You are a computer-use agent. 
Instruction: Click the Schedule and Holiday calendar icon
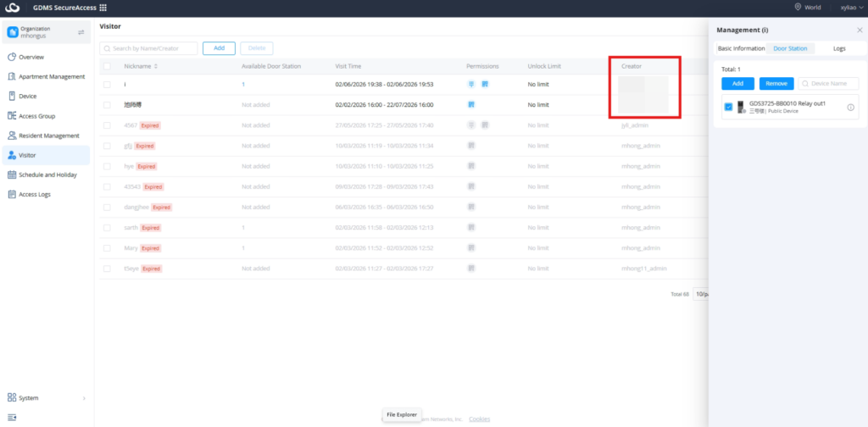tap(12, 175)
